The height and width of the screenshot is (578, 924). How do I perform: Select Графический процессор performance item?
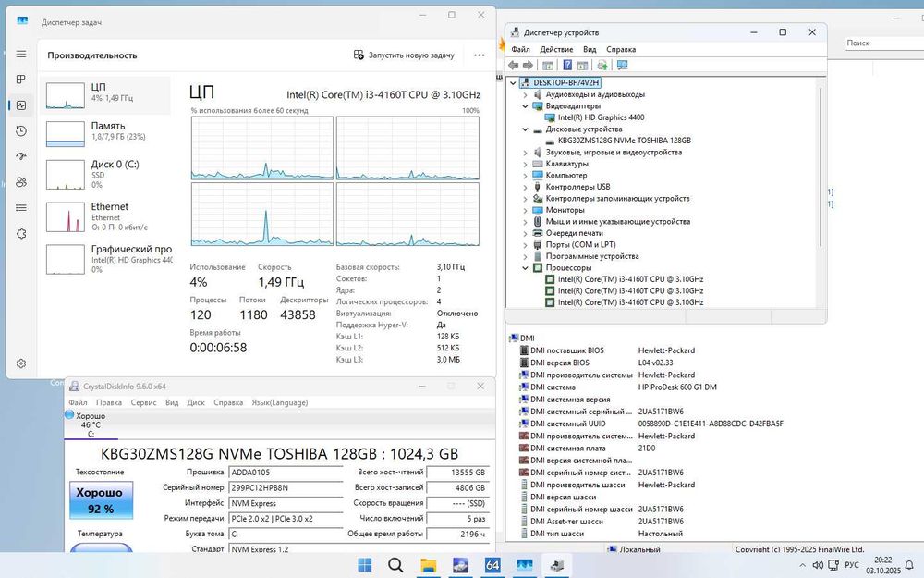[105, 258]
